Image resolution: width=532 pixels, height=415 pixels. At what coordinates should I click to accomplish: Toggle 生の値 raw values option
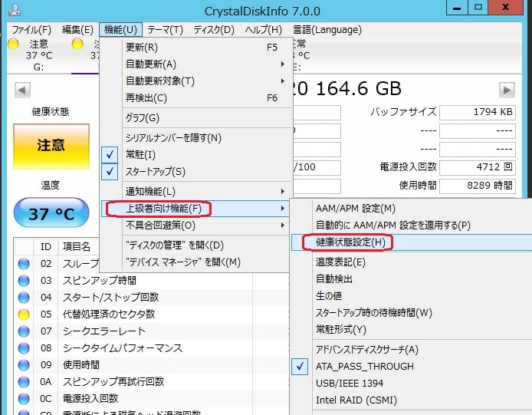click(x=412, y=296)
